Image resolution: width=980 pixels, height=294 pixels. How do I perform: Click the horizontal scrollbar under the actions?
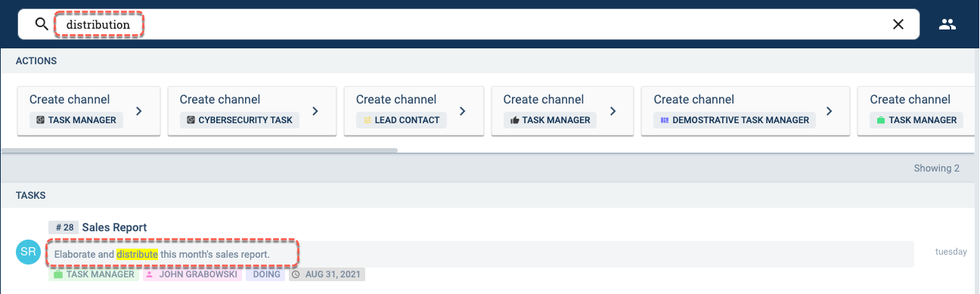[x=200, y=150]
